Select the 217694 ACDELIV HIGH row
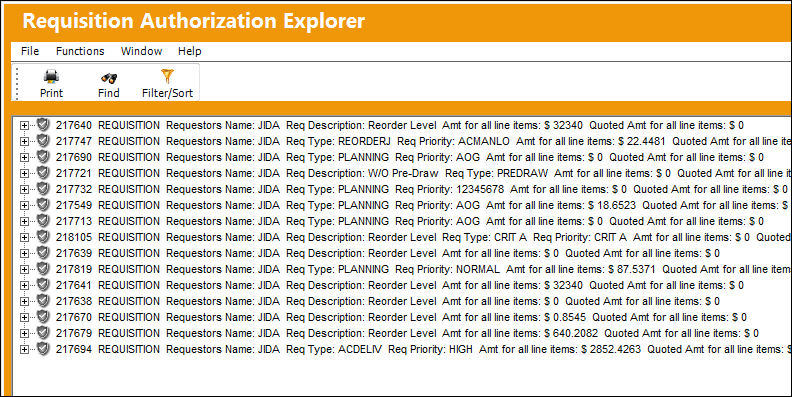 [x=423, y=349]
